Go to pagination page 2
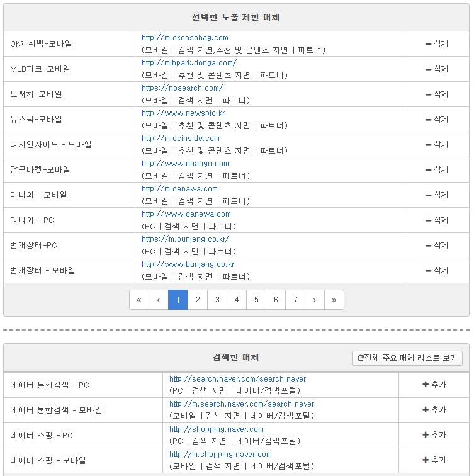474x476 pixels. (198, 300)
